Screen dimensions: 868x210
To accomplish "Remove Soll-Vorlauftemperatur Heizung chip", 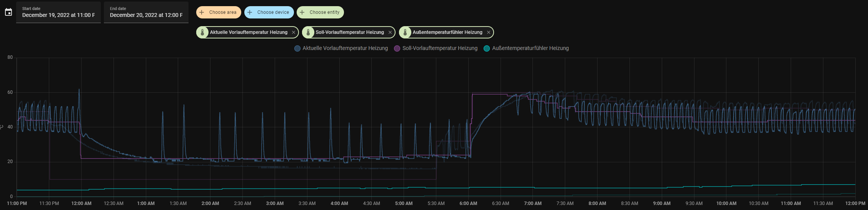I will [x=390, y=32].
